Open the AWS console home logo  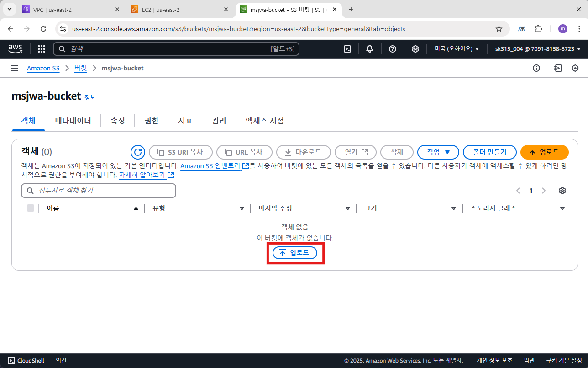click(16, 48)
